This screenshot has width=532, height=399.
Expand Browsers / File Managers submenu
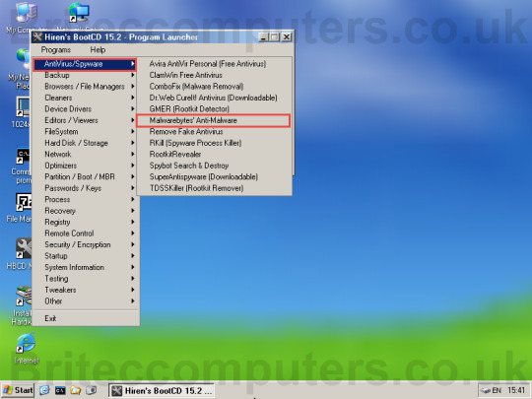[x=85, y=87]
